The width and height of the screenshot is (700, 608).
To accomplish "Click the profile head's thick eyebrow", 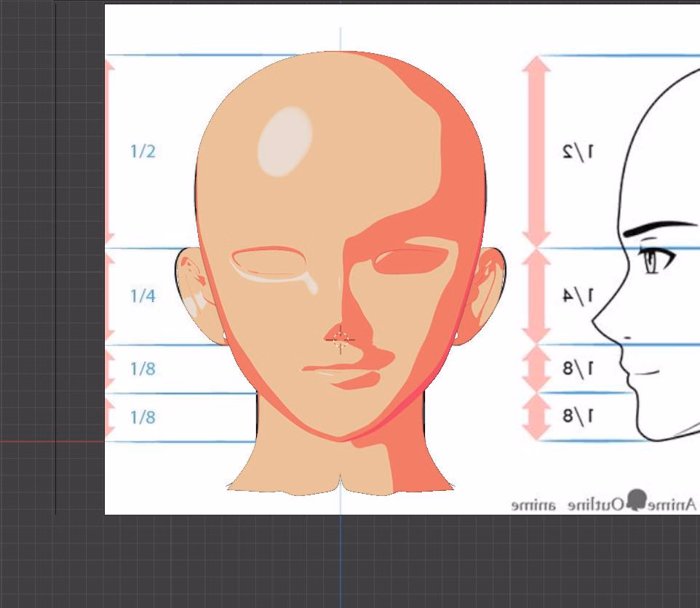I will [x=659, y=229].
